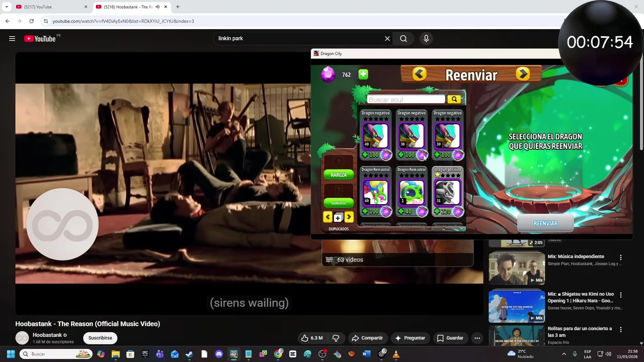The width and height of the screenshot is (644, 362).
Task: Click the Guardar save button
Action: [450, 338]
